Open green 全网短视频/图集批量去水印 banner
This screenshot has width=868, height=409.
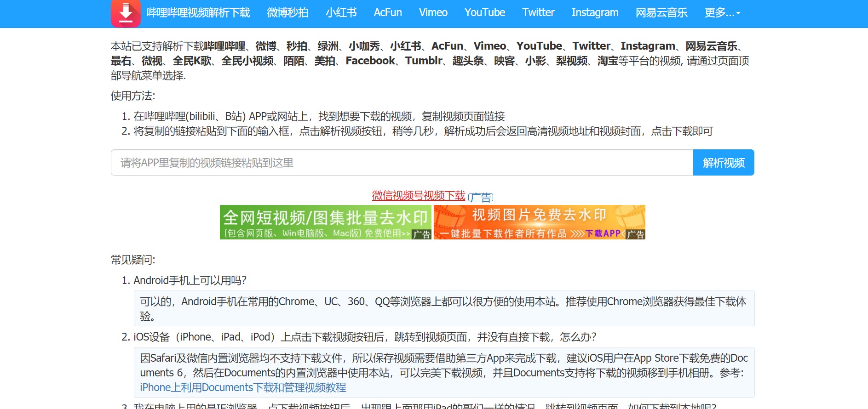tap(326, 222)
